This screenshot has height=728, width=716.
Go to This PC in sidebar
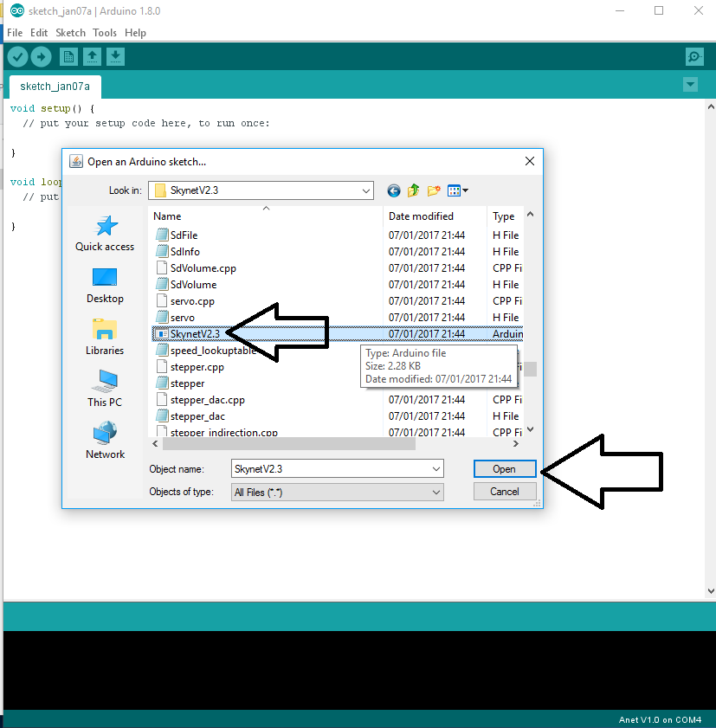[x=105, y=389]
